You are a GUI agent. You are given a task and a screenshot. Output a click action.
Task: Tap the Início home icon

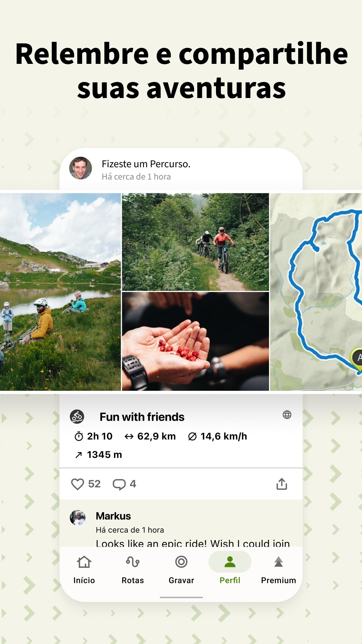[x=84, y=562]
